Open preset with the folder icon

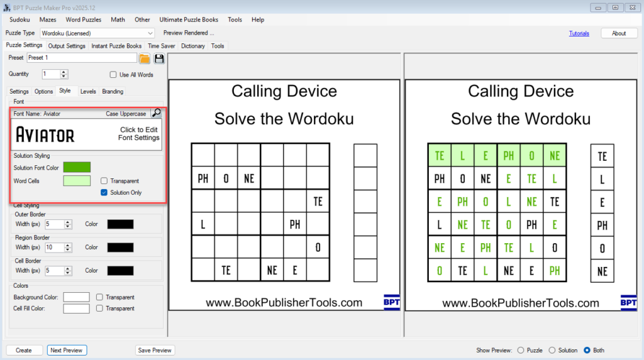coord(145,58)
